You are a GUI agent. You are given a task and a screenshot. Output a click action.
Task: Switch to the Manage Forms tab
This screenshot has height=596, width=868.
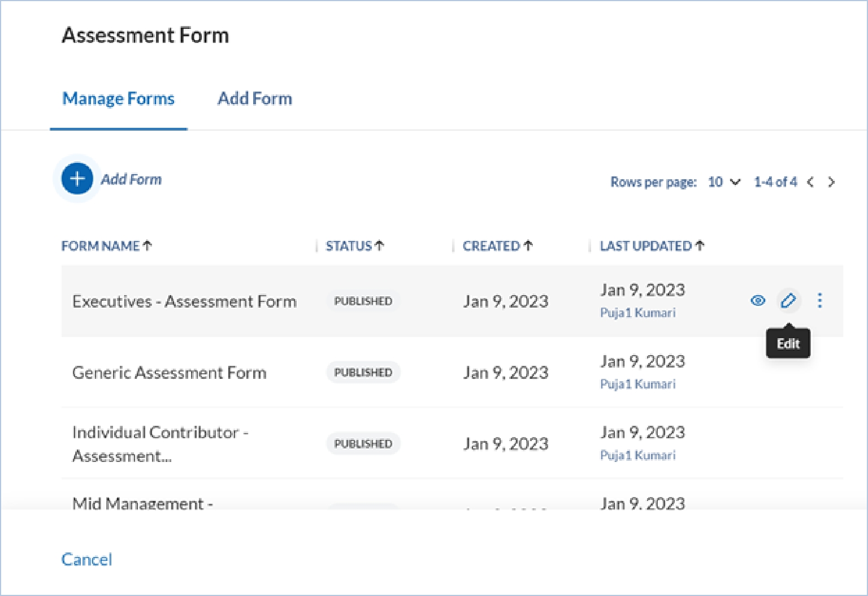point(118,99)
